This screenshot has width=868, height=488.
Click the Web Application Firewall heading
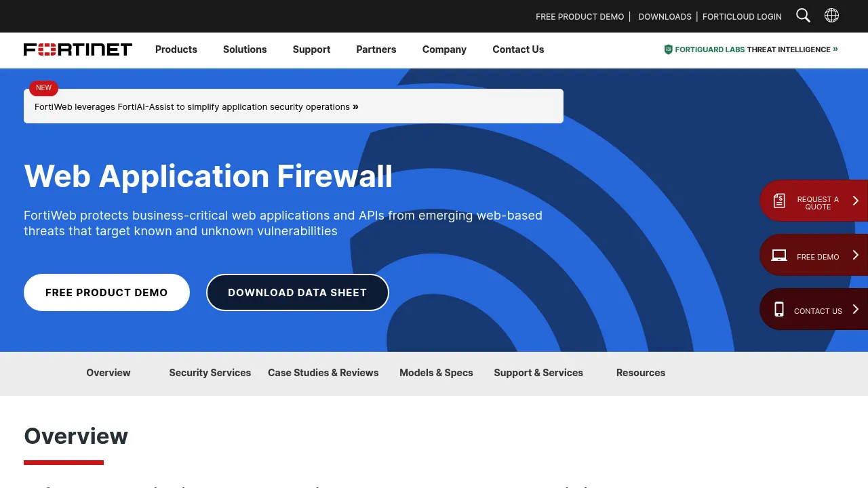tap(208, 176)
